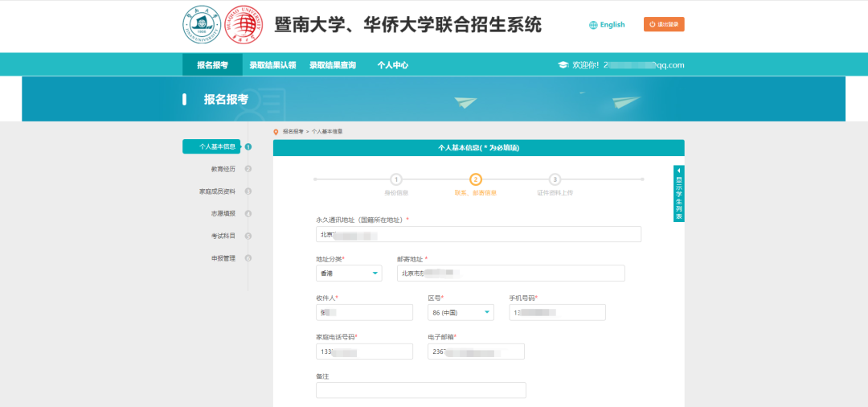
Task: Click the 备注 input field
Action: click(x=420, y=390)
